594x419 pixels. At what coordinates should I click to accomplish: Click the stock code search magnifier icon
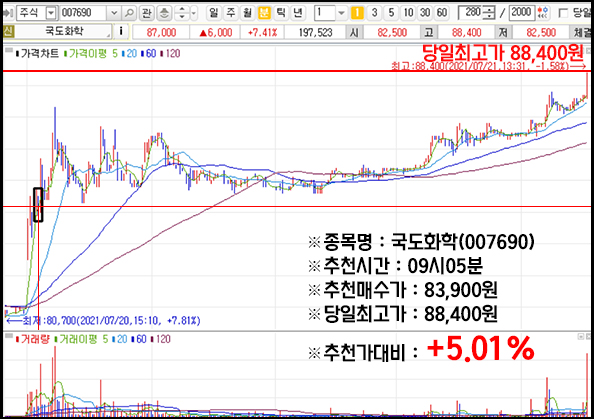click(x=129, y=13)
